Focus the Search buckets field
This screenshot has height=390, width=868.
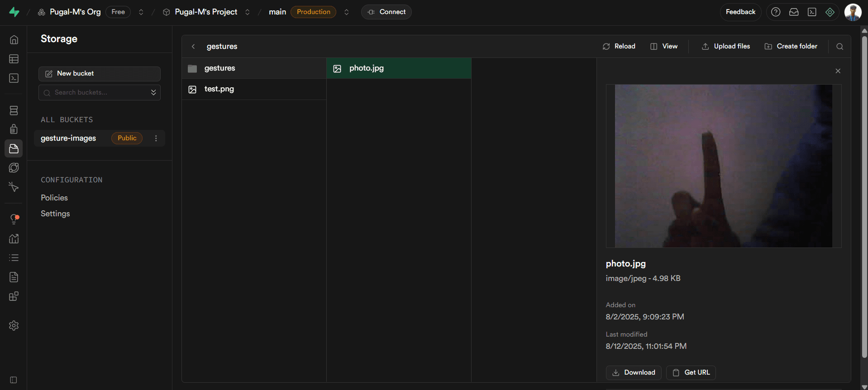click(100, 92)
